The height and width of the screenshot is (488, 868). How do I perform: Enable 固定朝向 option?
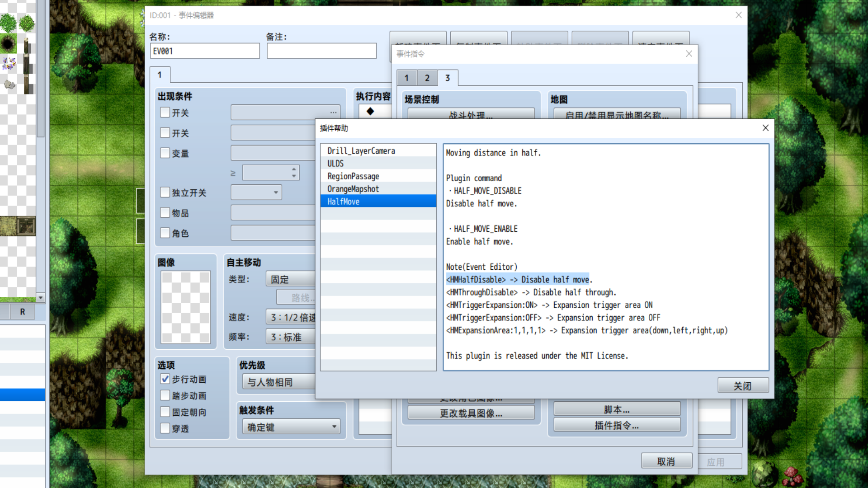165,412
